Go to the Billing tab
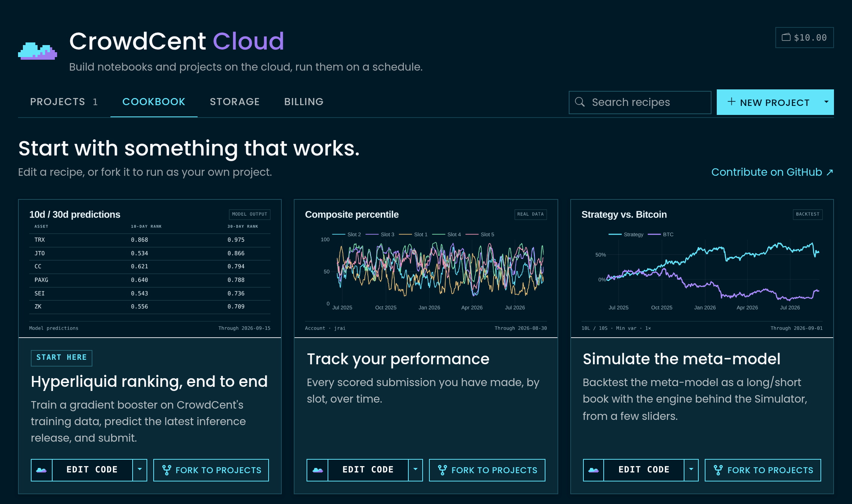Viewport: 852px width, 504px height. tap(304, 102)
